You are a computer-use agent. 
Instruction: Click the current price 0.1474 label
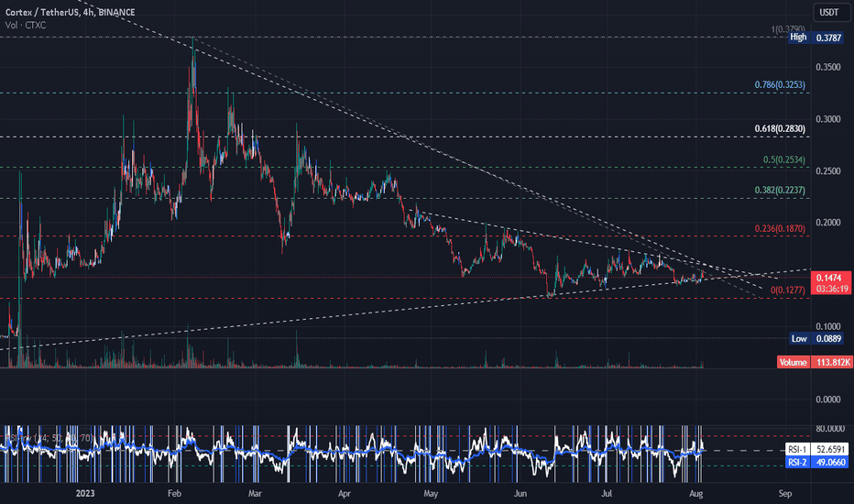point(829,278)
